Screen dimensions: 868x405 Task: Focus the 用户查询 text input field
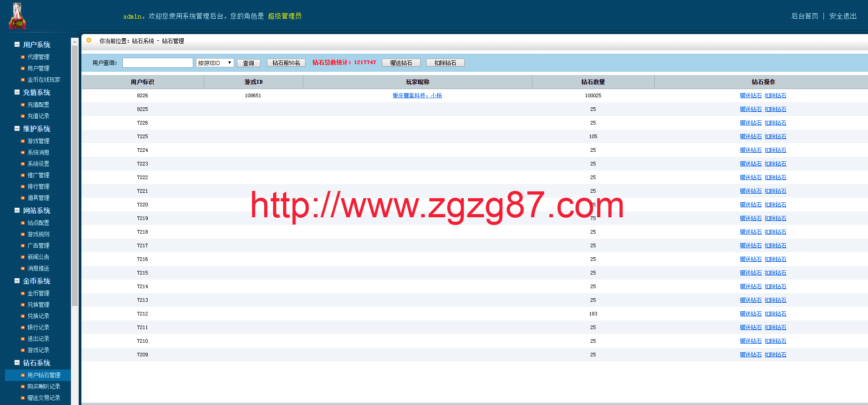[157, 63]
